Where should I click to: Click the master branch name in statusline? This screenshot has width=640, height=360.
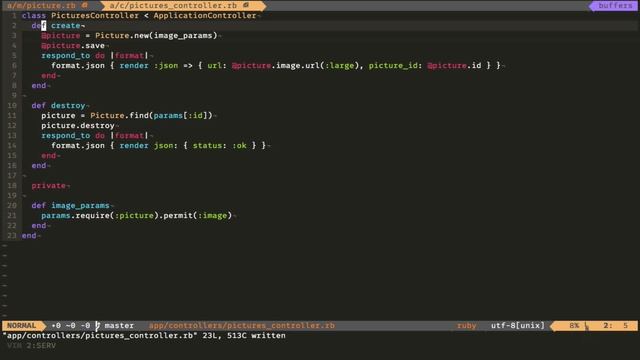point(119,326)
